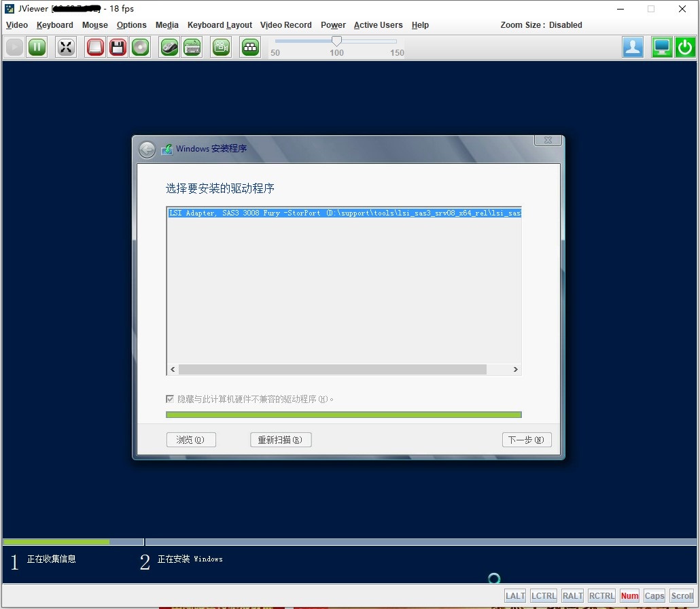Click the 正在安装 Windows step label
Viewport: 700px width, 609px height.
click(190, 559)
